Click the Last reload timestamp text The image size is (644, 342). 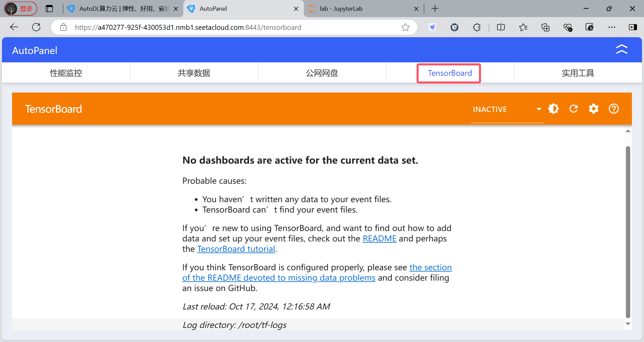tap(256, 306)
